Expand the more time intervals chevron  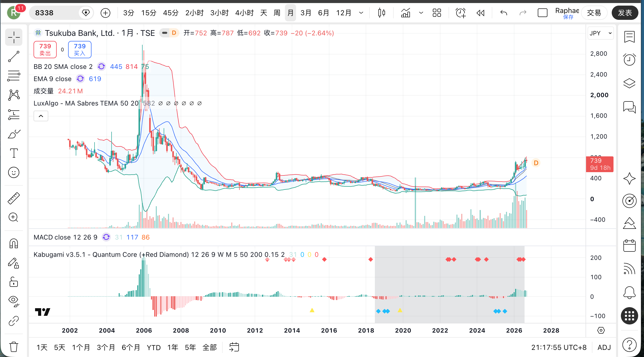[361, 13]
